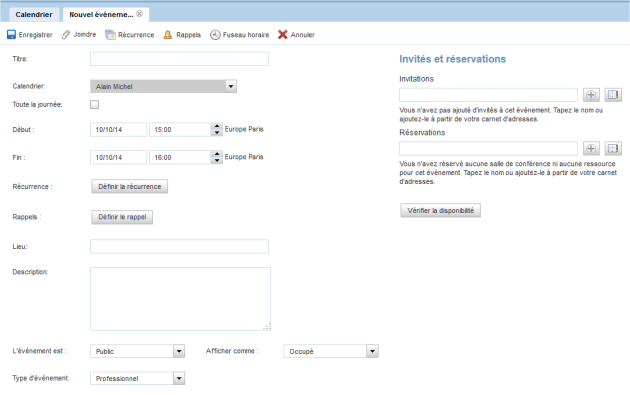630x395 pixels.
Task: Open the Récurrence toolbar item
Action: (x=129, y=35)
